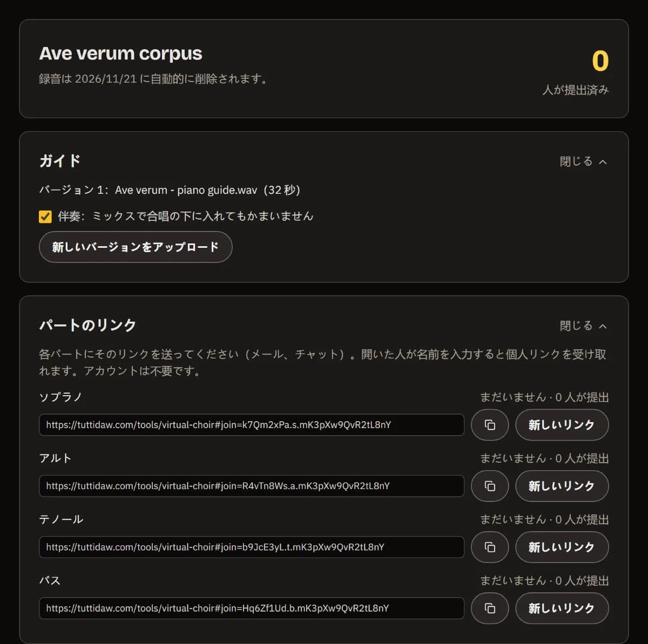Click the ソプラノ status まだいません · 0 人が提出
The width and height of the screenshot is (648, 644).
(x=544, y=397)
